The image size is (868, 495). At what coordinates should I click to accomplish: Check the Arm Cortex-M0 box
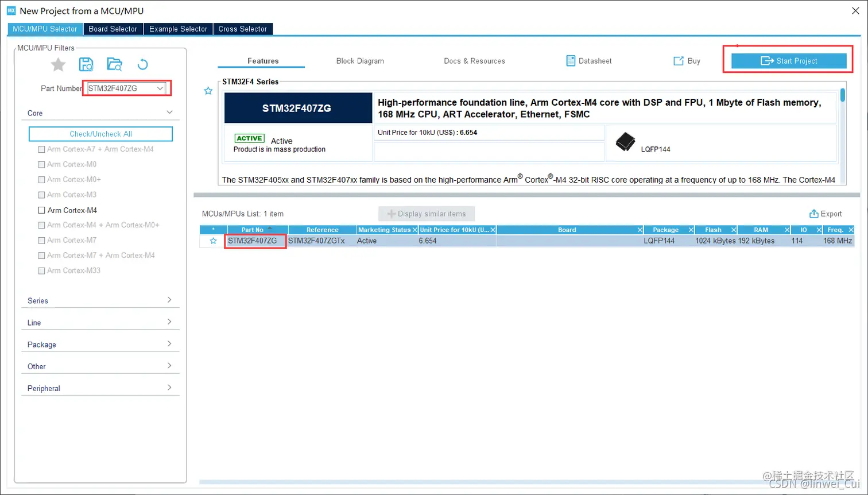tap(41, 164)
